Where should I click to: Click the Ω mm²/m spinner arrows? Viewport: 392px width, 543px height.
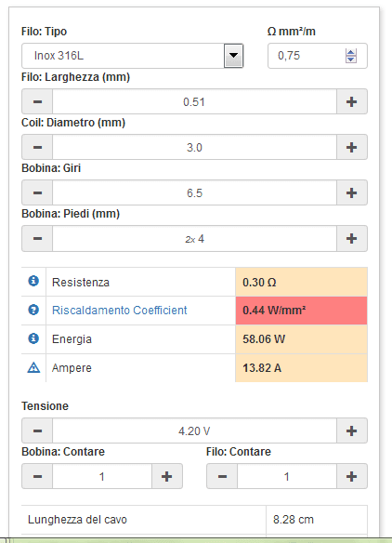point(351,56)
